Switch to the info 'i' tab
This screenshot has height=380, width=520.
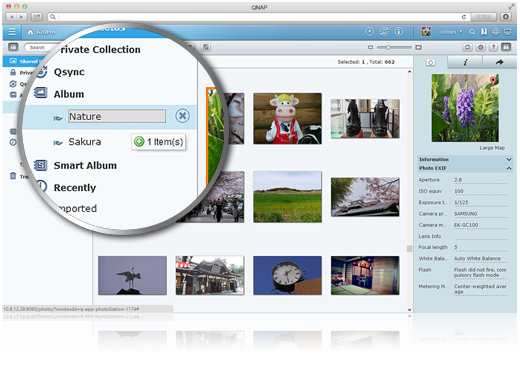465,62
